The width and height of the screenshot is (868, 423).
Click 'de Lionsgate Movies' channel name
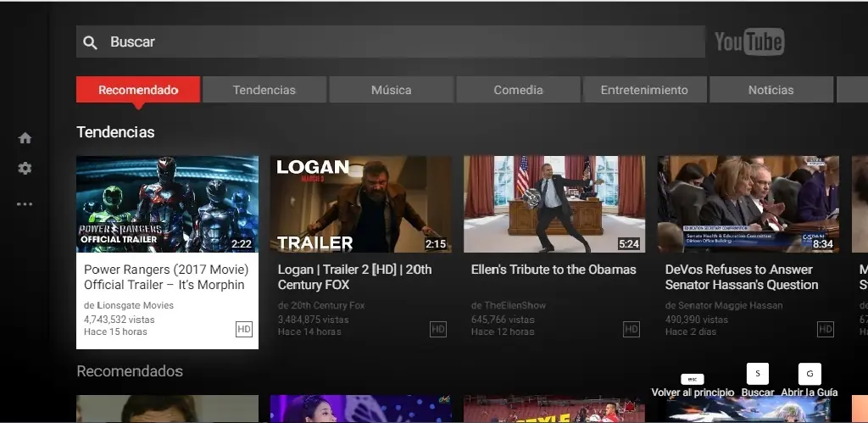129,306
